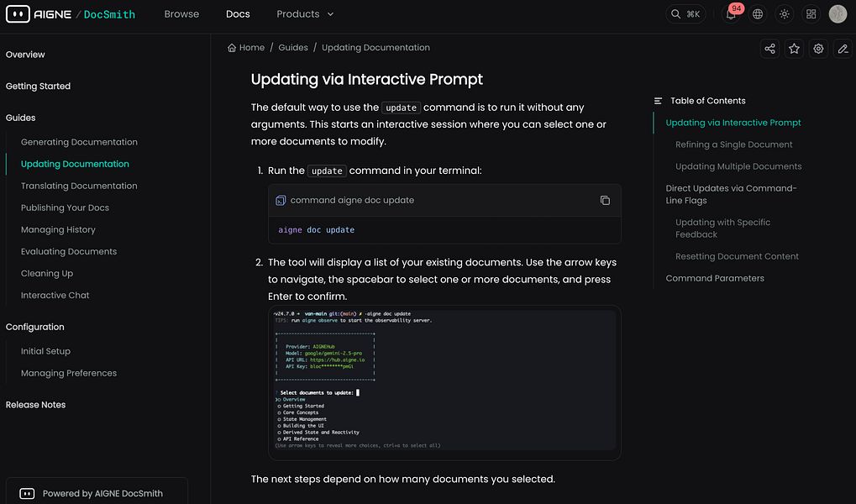Expand the Products dropdown menu
This screenshot has width=856, height=504.
pyautogui.click(x=305, y=14)
